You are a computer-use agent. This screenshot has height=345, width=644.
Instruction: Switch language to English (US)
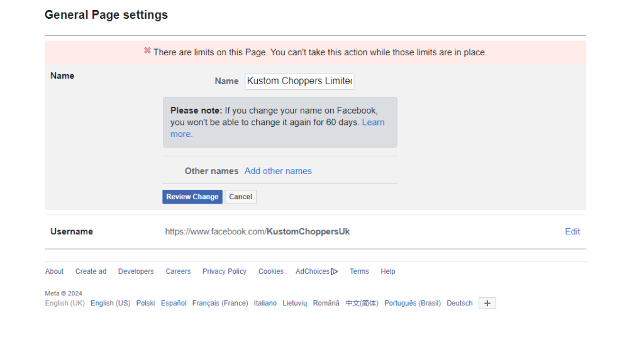[x=110, y=303]
